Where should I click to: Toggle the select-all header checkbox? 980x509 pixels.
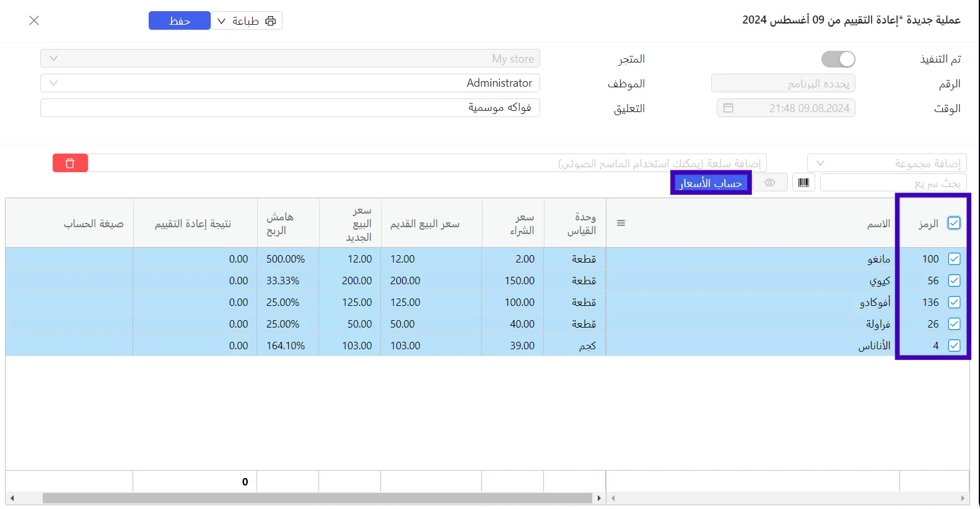(x=954, y=223)
